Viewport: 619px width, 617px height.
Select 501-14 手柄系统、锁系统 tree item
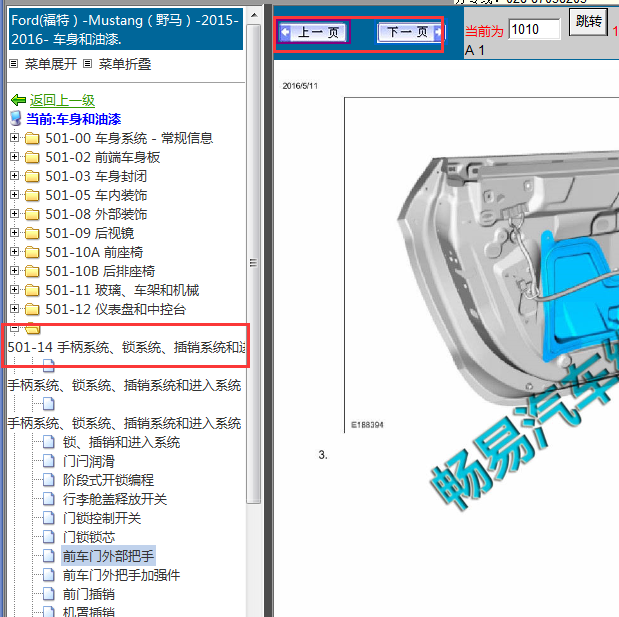click(126, 347)
